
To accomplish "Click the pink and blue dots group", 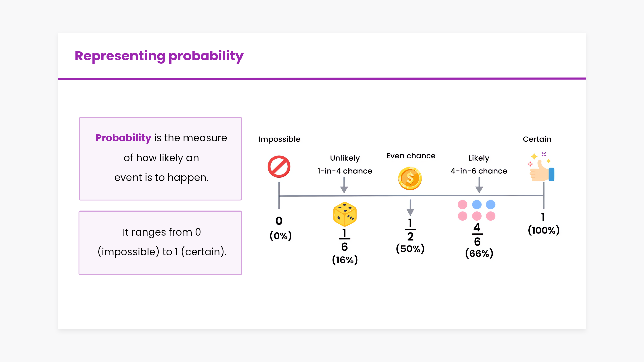I will coord(477,210).
